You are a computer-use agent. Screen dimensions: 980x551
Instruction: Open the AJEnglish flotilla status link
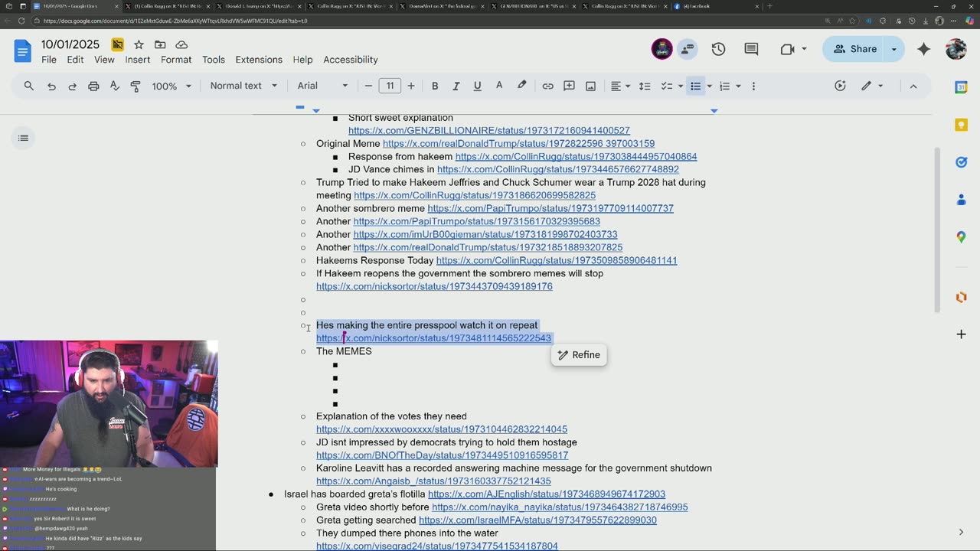click(x=547, y=494)
